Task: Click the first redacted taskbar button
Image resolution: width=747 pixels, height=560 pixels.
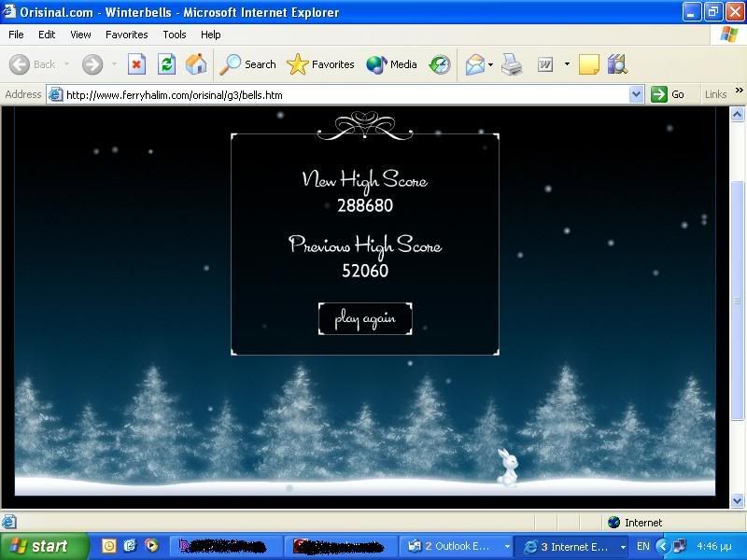Action: (x=226, y=546)
